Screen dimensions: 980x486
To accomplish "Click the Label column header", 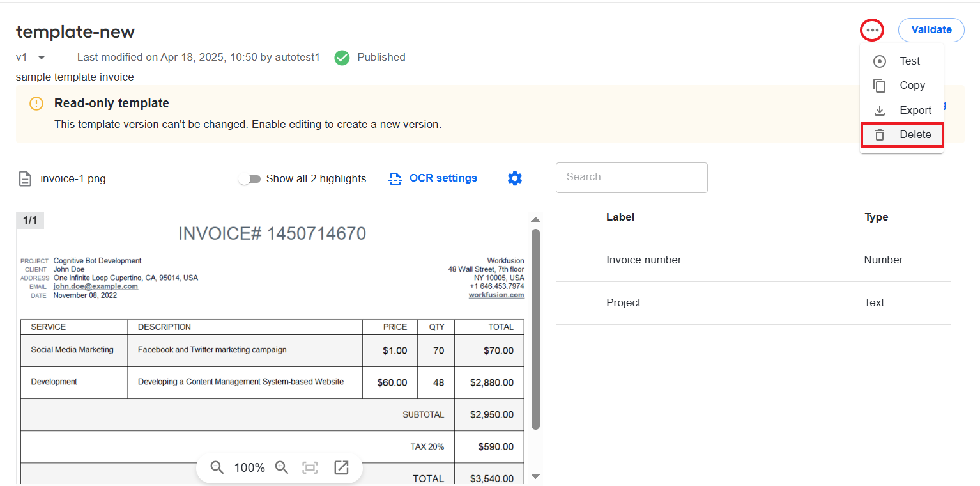I will [x=620, y=217].
